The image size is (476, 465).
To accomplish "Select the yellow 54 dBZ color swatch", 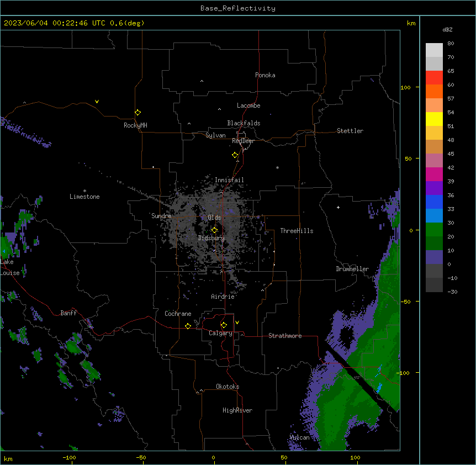I will [434, 119].
